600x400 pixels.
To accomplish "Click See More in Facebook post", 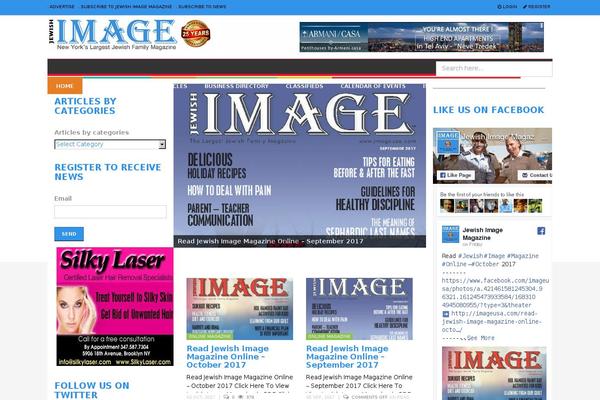I will tap(480, 338).
